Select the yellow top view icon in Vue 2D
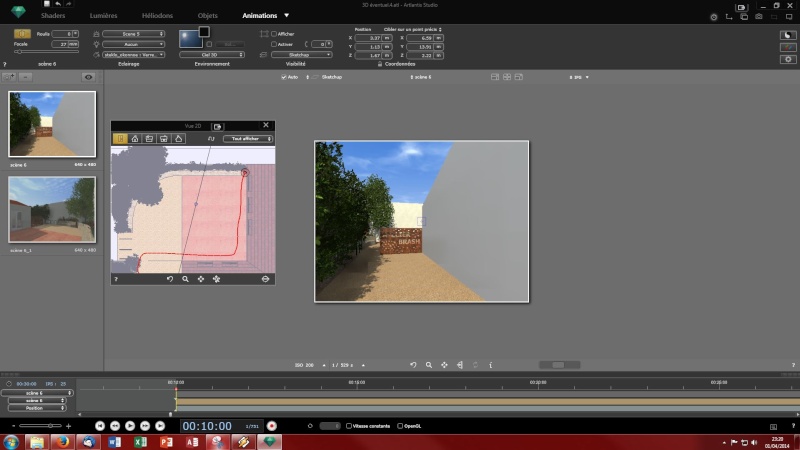 coord(120,139)
